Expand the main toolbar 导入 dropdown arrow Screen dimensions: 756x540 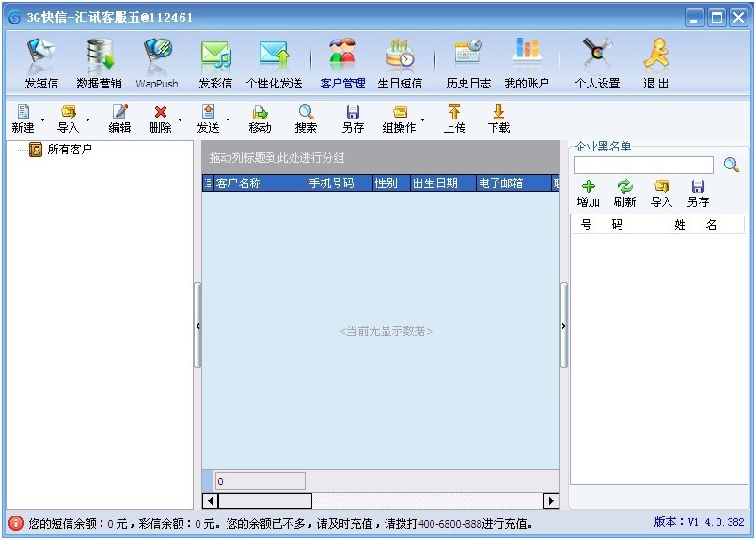click(x=87, y=119)
